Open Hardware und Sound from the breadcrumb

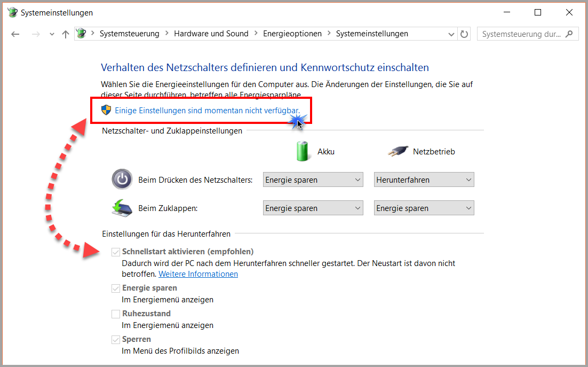tap(211, 33)
